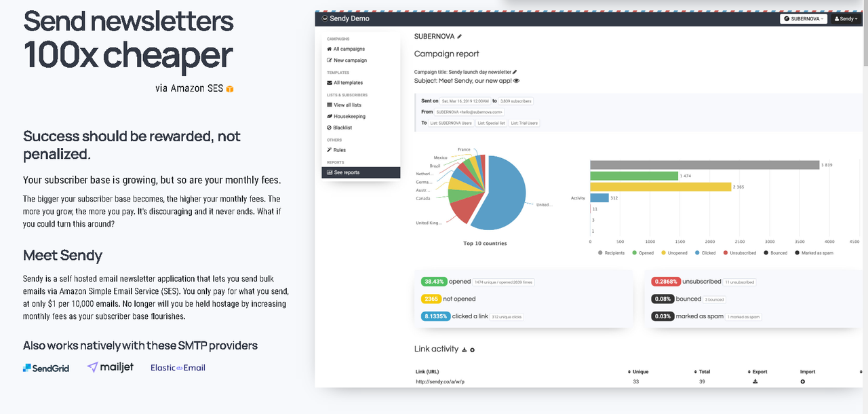This screenshot has height=414, width=868.
Task: Click the Elastic Email logo
Action: click(178, 368)
